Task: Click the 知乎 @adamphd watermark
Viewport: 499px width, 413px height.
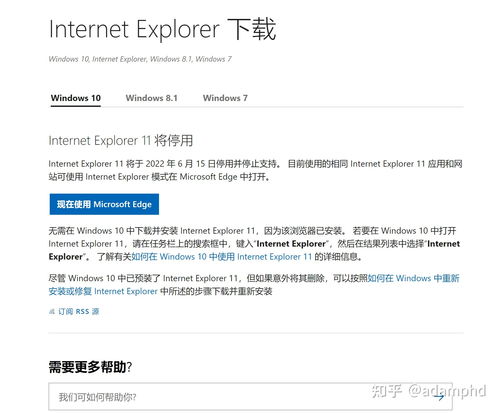Action: click(429, 390)
